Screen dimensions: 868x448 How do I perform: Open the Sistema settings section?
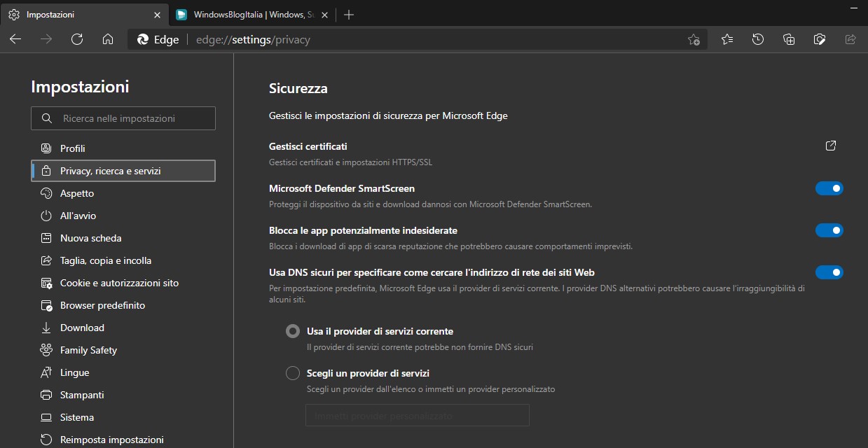(123, 417)
